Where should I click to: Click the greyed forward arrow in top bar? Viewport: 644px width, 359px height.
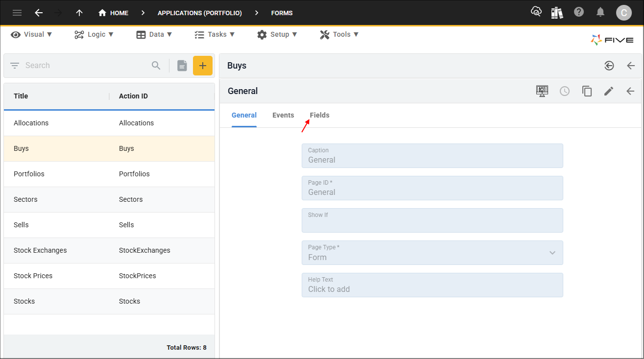(x=58, y=13)
